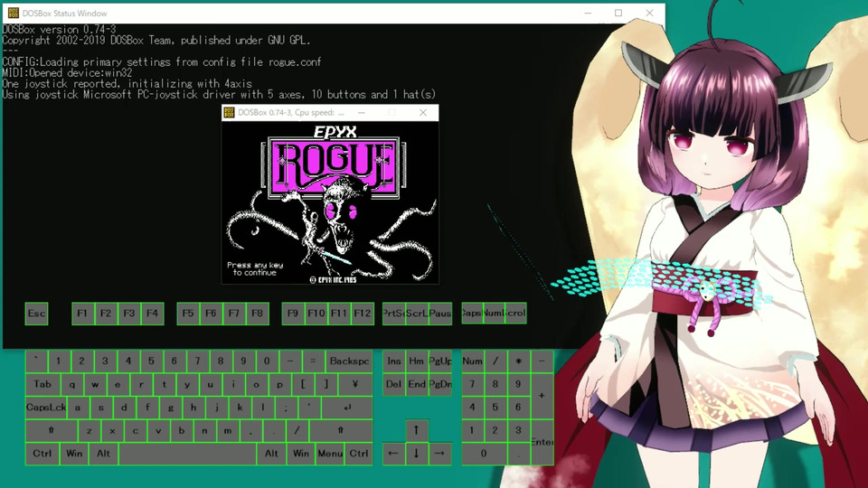
Task: Click the left Shift arrow key
Action: (51, 431)
